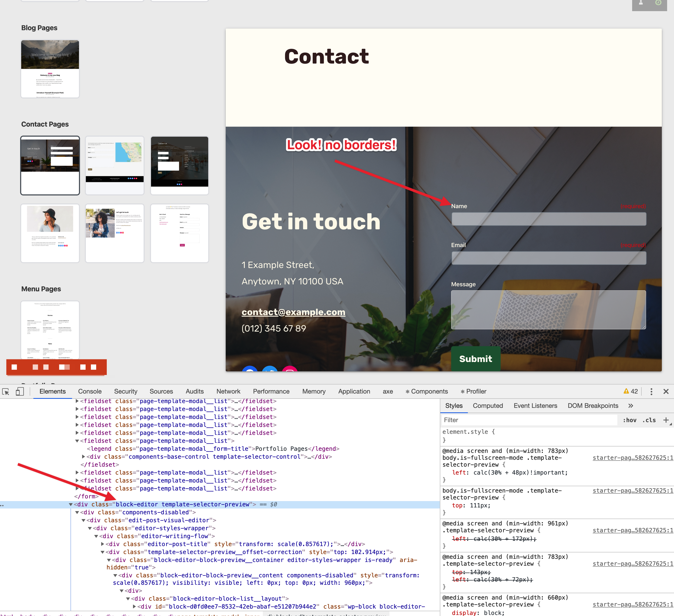This screenshot has width=674, height=616.
Task: Click the new style rule plus icon
Action: (666, 420)
